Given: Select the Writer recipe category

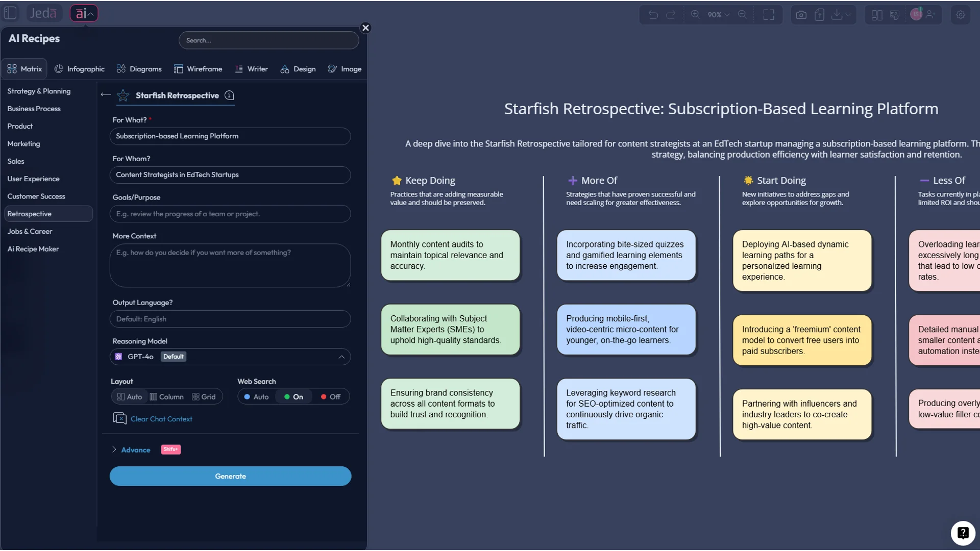Looking at the screenshot, I should 251,68.
